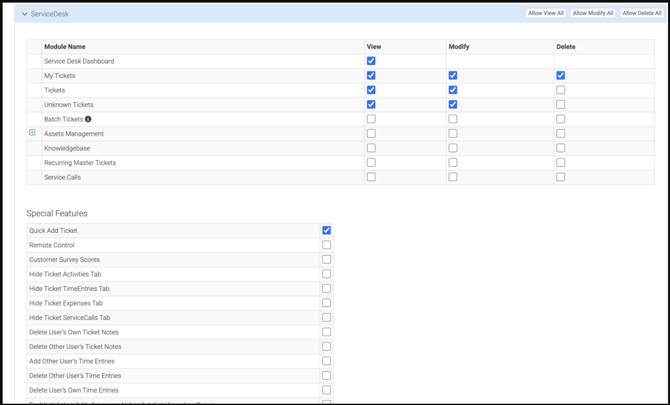670x405 pixels.
Task: Uncheck the Quick Add Ticket feature
Action: click(326, 231)
